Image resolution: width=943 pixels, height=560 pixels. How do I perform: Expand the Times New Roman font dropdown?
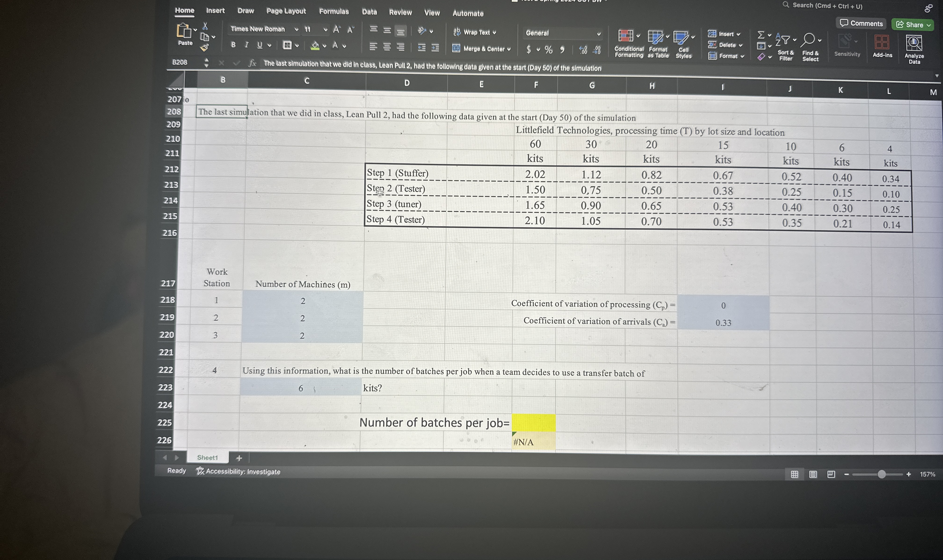click(296, 29)
